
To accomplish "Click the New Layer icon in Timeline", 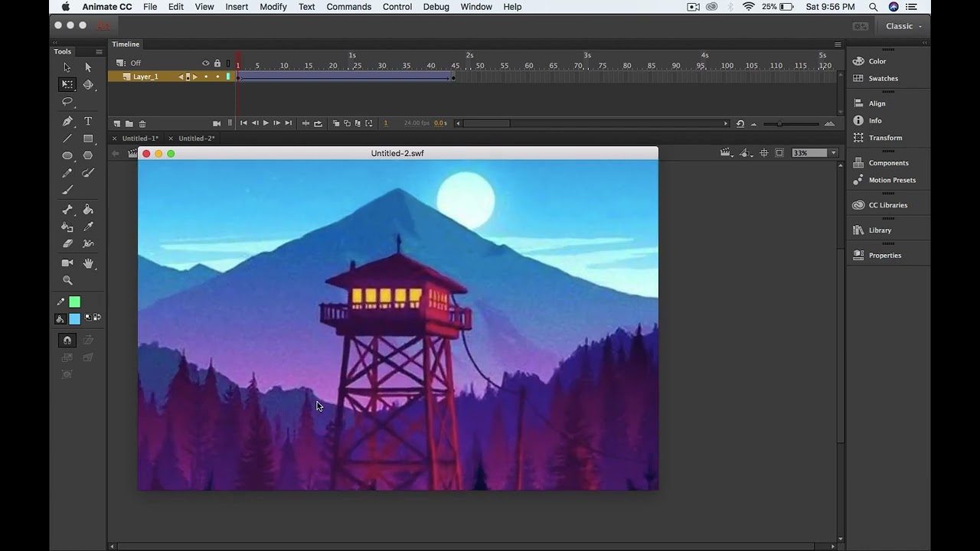I will [117, 123].
